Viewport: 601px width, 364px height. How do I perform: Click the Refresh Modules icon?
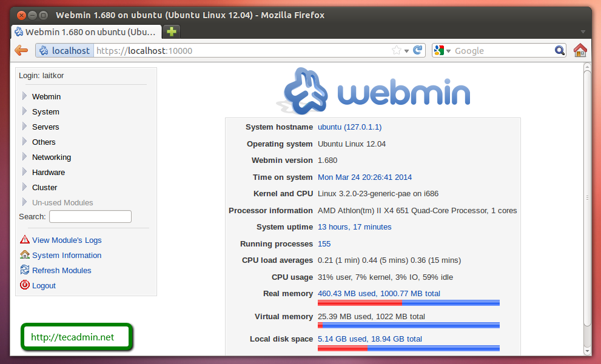(x=24, y=270)
